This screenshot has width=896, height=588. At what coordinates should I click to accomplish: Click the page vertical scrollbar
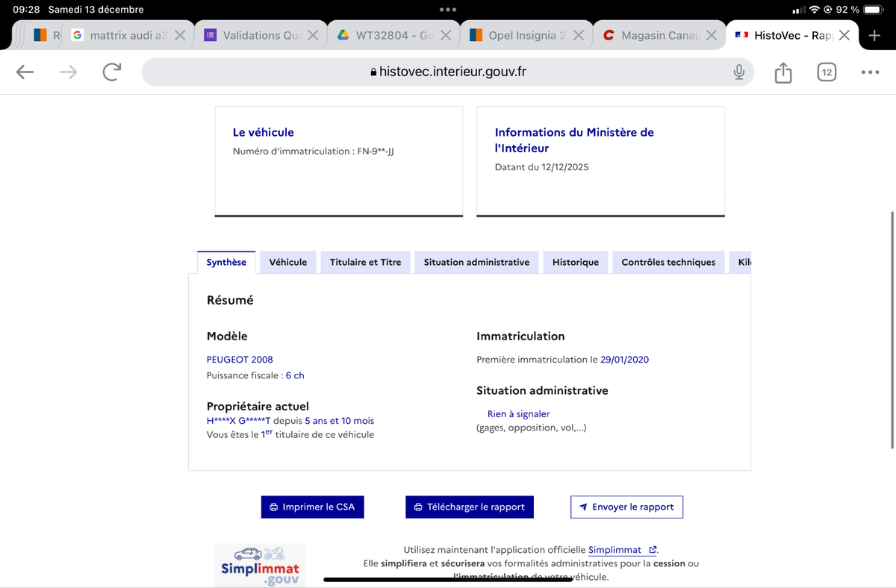(893, 329)
